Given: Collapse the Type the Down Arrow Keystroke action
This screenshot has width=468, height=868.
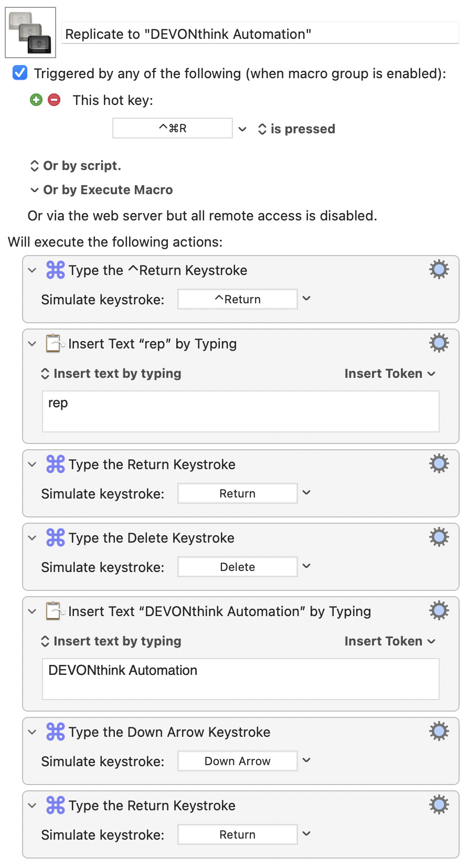Looking at the screenshot, I should pyautogui.click(x=33, y=732).
